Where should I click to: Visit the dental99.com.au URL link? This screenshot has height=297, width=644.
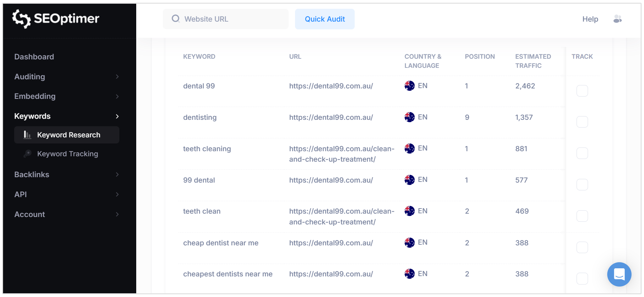click(331, 86)
